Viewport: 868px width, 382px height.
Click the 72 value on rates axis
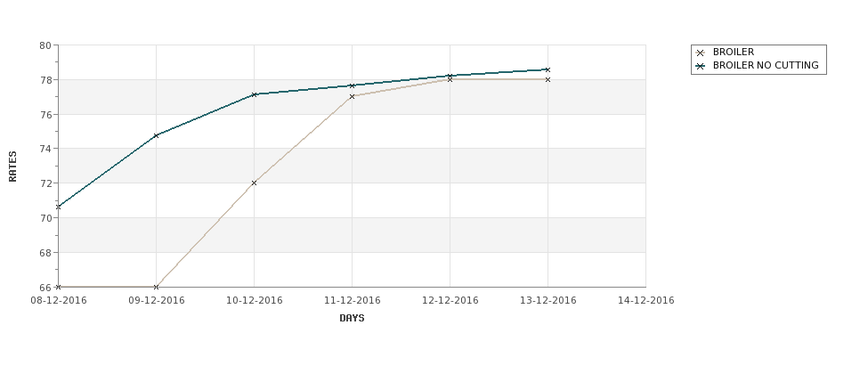[x=45, y=183]
